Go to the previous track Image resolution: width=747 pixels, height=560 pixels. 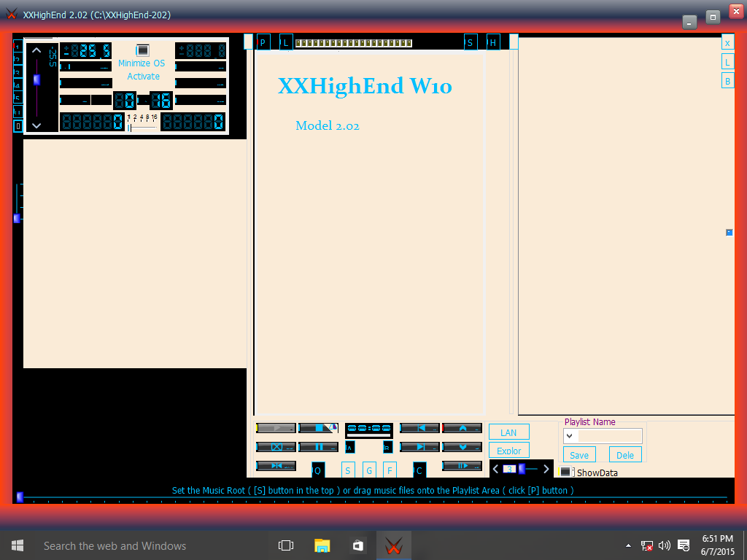(419, 428)
